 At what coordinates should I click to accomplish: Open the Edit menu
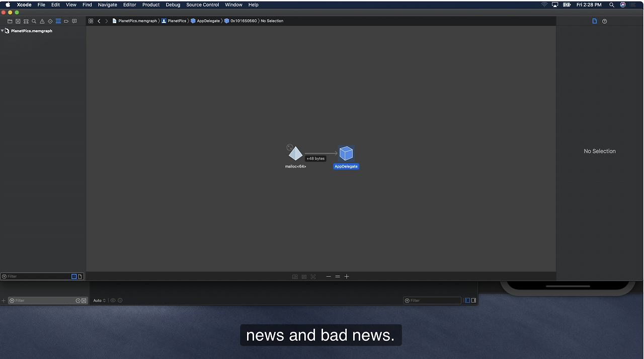pos(55,5)
